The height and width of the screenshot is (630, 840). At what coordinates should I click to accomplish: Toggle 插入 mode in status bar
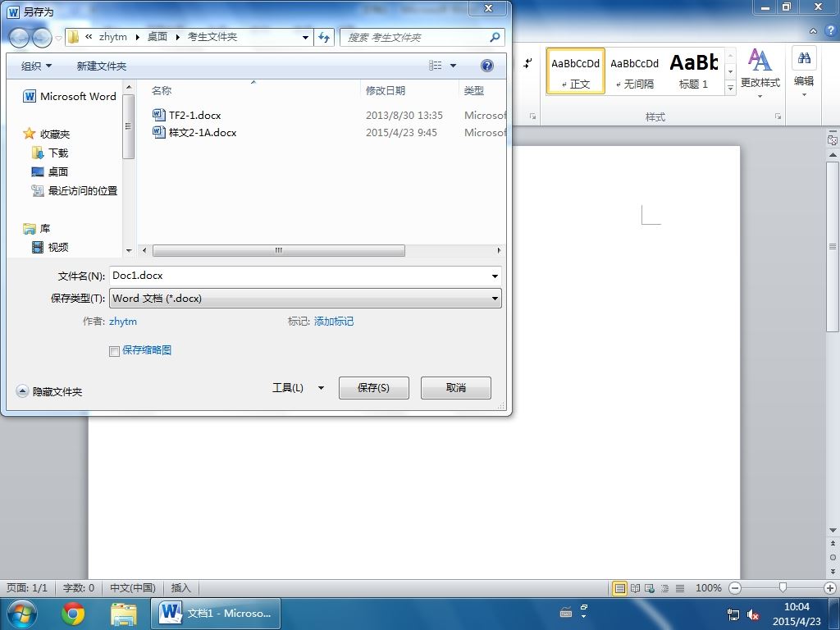pos(181,588)
